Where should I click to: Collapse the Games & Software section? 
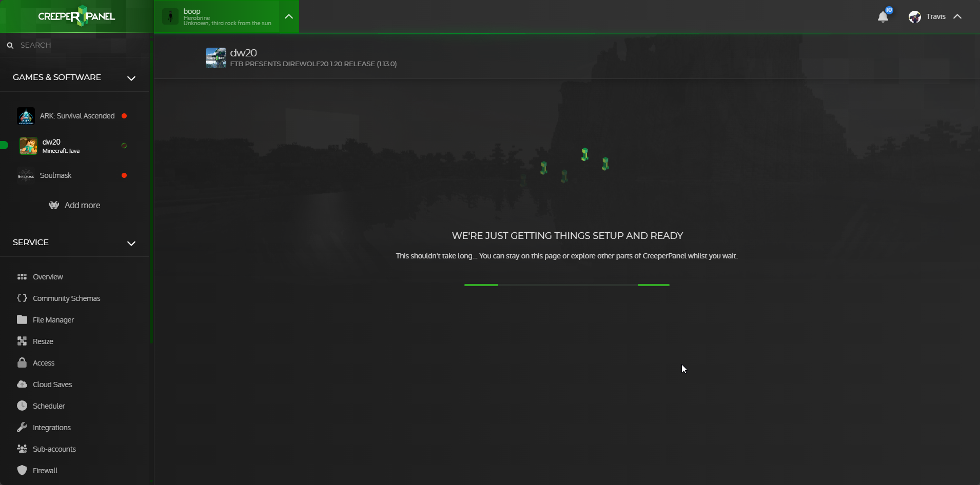click(131, 78)
